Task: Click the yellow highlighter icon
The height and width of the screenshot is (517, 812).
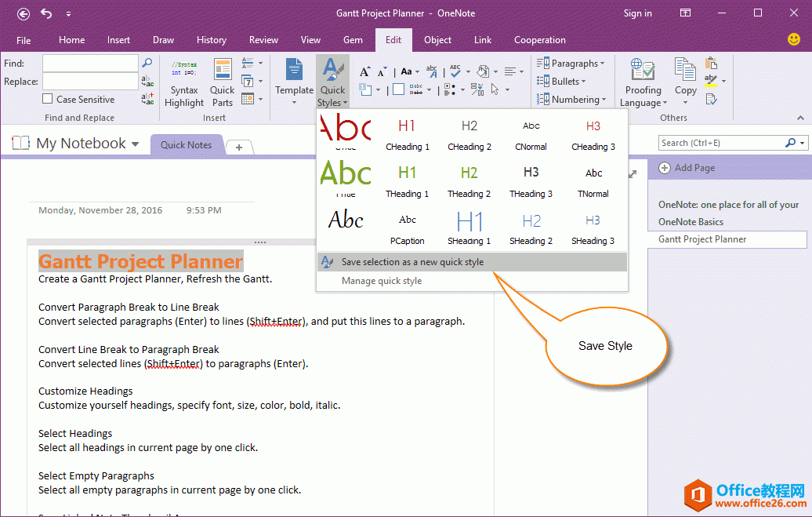Action: pos(710,81)
